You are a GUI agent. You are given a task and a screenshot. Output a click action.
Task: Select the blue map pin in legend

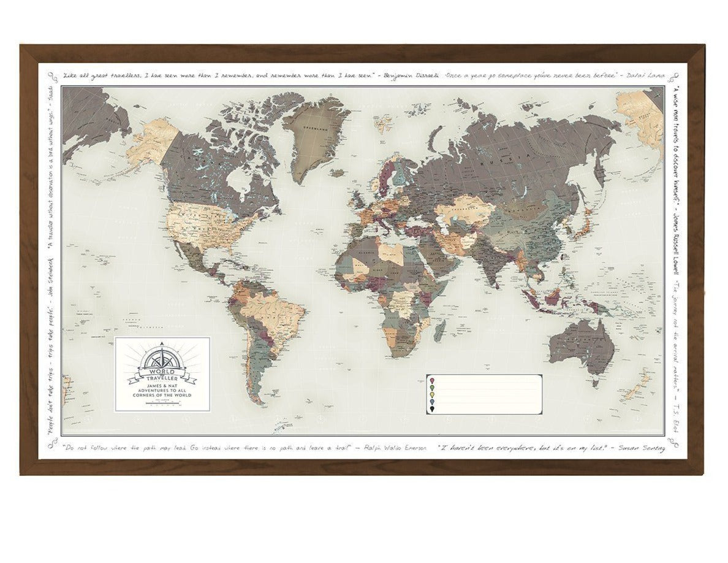431,402
